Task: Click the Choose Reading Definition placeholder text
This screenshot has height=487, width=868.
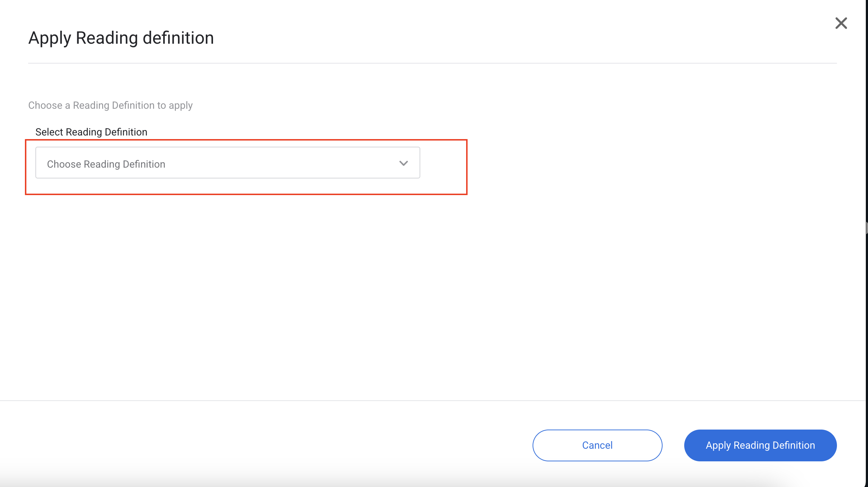Action: 106,164
